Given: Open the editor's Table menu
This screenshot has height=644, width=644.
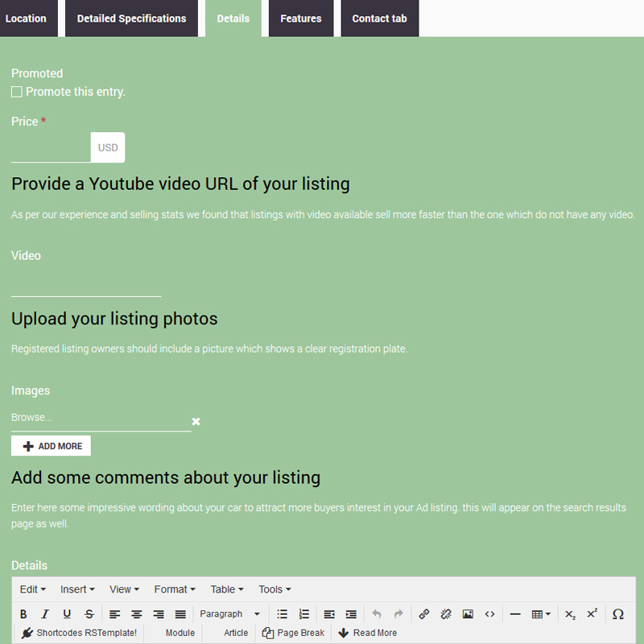Looking at the screenshot, I should 227,589.
